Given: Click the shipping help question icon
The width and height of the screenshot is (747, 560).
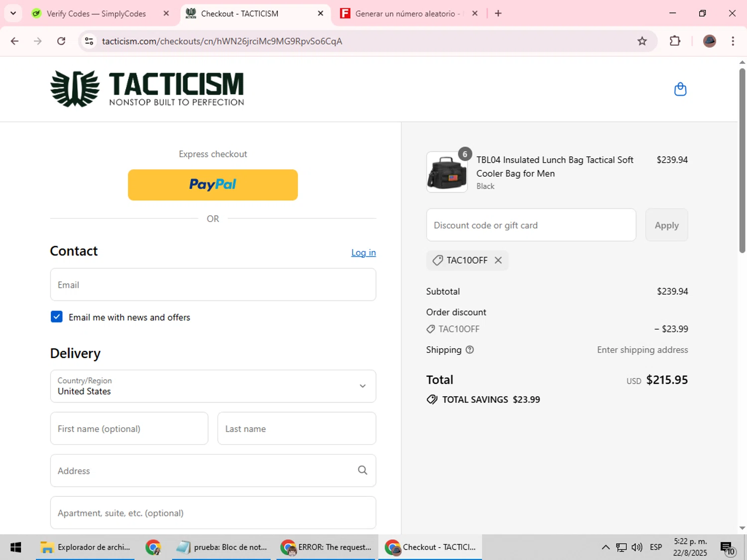Looking at the screenshot, I should pos(470,350).
